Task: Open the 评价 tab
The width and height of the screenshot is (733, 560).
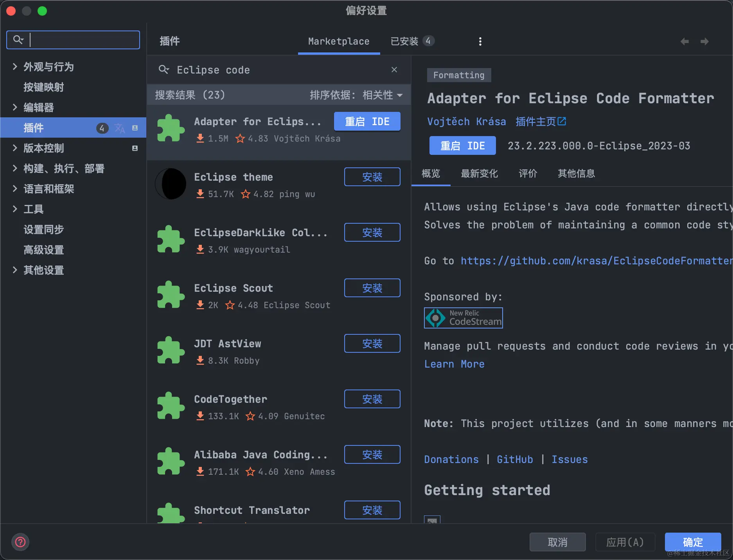Action: coord(528,174)
